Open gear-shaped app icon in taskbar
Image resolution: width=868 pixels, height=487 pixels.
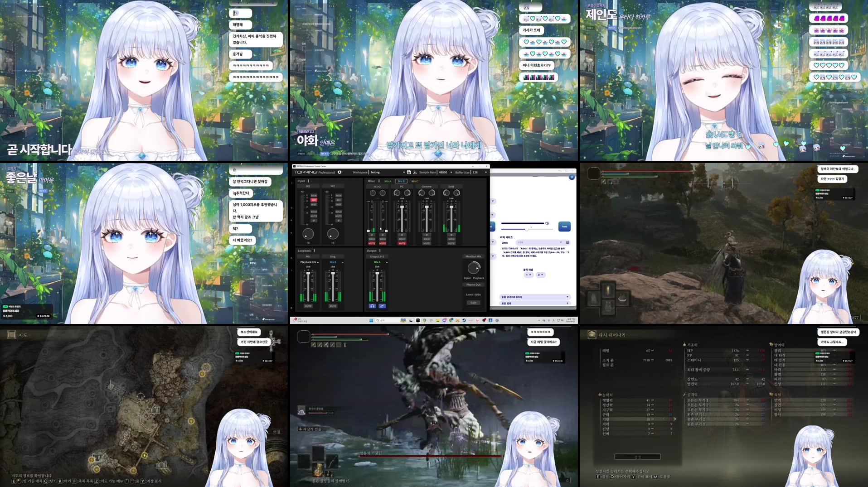(497, 320)
